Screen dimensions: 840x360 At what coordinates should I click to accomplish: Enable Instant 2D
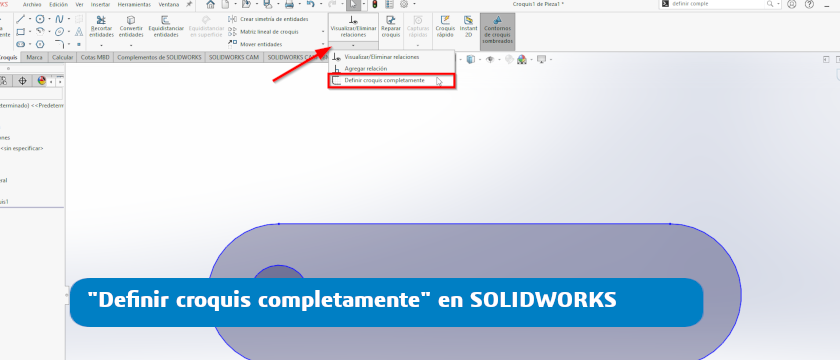[x=468, y=27]
